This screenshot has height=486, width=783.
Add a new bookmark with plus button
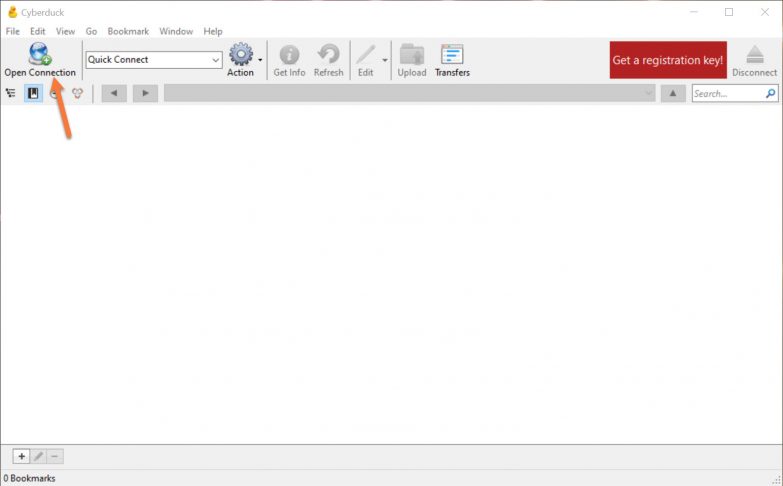click(21, 456)
